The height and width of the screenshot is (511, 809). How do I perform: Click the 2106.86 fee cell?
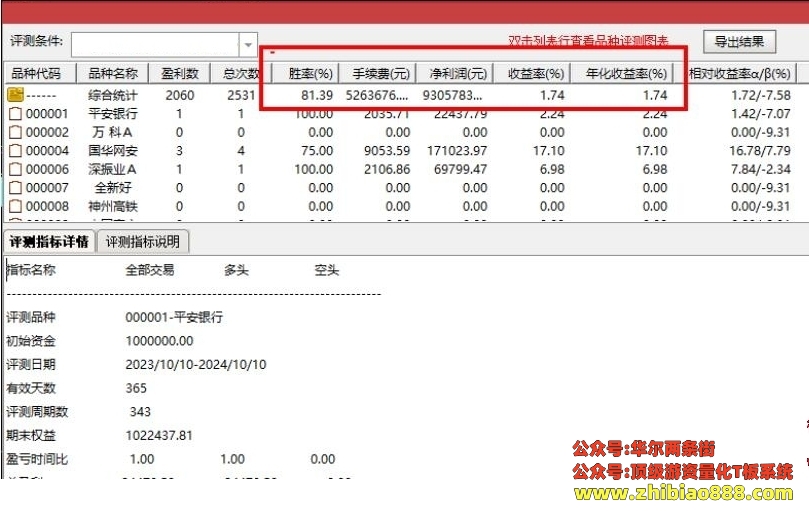coord(387,169)
